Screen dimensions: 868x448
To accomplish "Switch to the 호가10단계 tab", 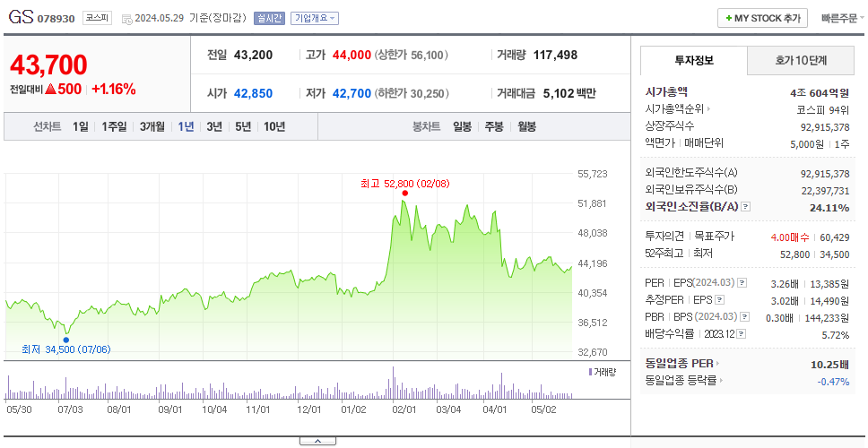I will (x=801, y=60).
